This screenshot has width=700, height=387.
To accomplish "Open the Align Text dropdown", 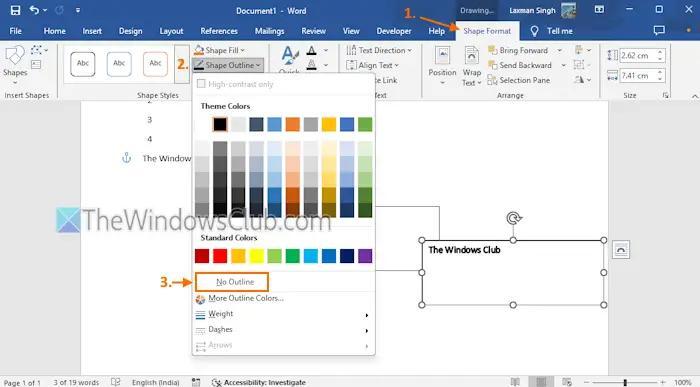I will coord(373,66).
